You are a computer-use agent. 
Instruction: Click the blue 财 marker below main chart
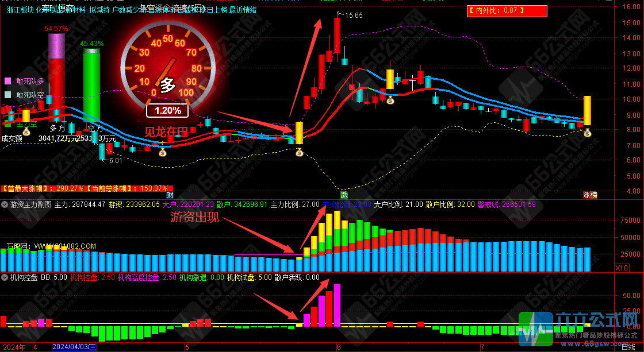point(170,195)
